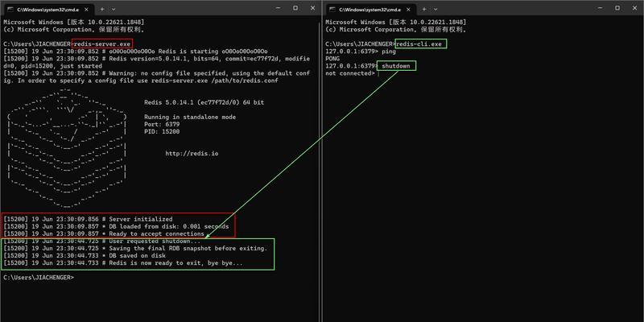The image size is (644, 322).
Task: Maximize the right terminal window
Action: coord(617,8)
